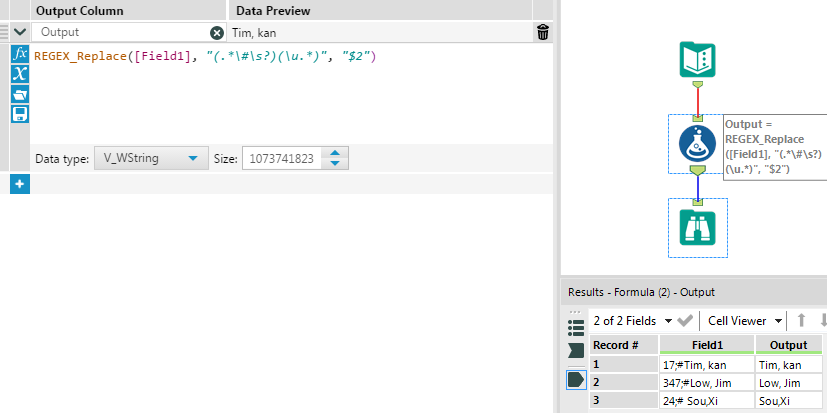Delete the Output expression with trash icon
Screen dimensions: 827x413
pyautogui.click(x=543, y=32)
